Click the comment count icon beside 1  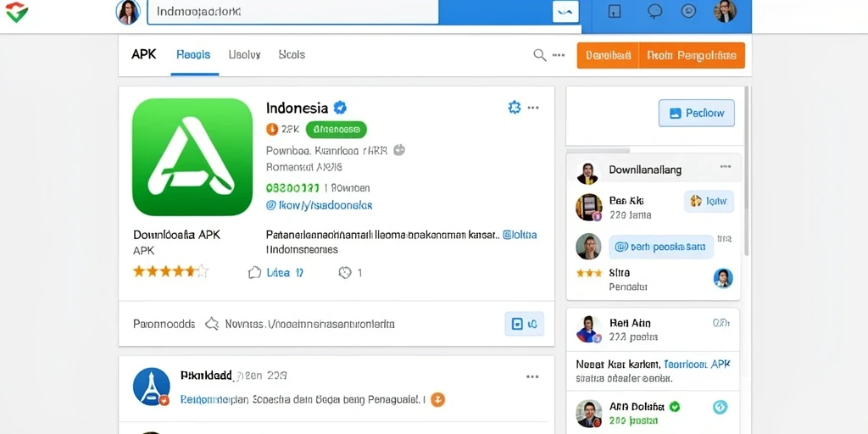pos(345,272)
